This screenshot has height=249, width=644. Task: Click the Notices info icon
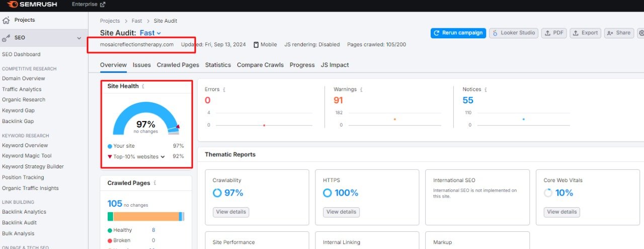pyautogui.click(x=486, y=90)
